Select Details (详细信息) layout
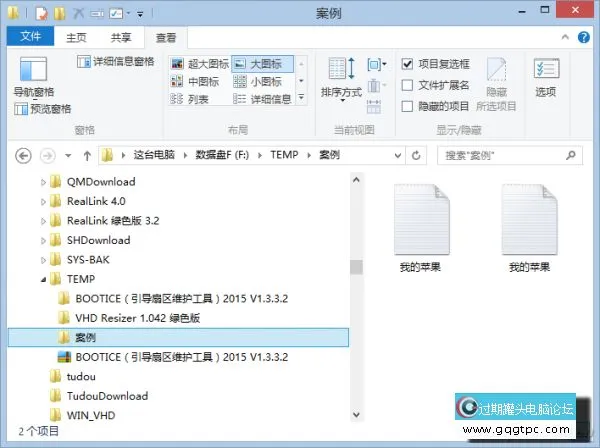The image size is (600, 448). pos(262,99)
